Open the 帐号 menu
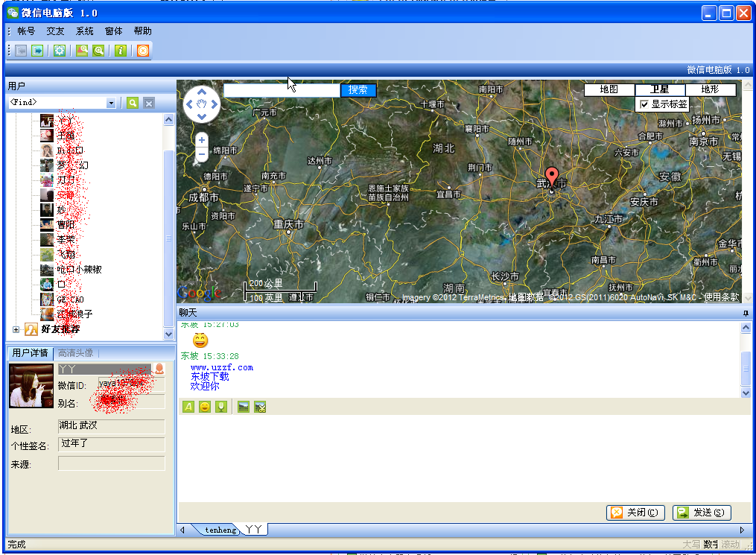The width and height of the screenshot is (756, 555). click(x=26, y=31)
